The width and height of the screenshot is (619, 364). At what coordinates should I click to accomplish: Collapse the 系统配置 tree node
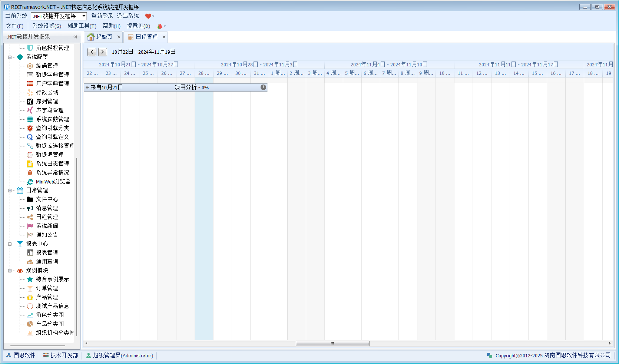10,57
